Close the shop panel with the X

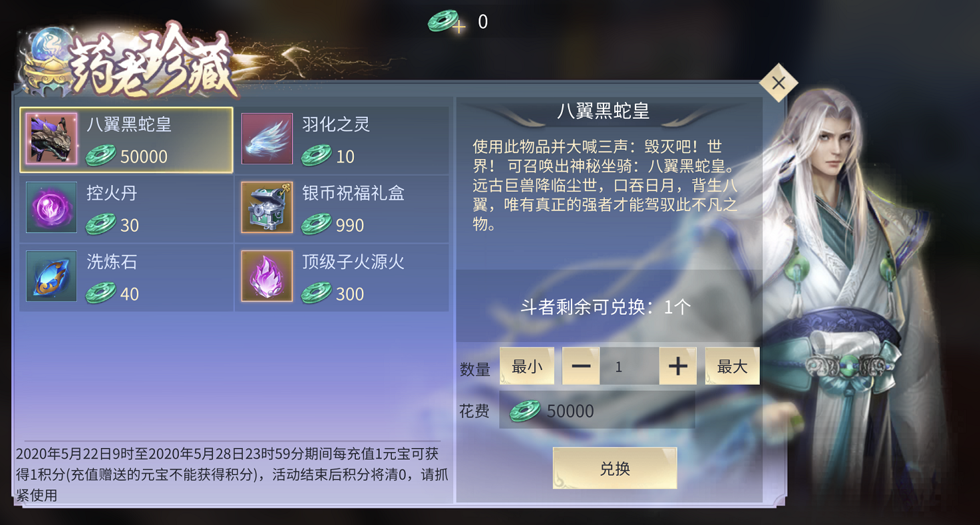pyautogui.click(x=778, y=83)
